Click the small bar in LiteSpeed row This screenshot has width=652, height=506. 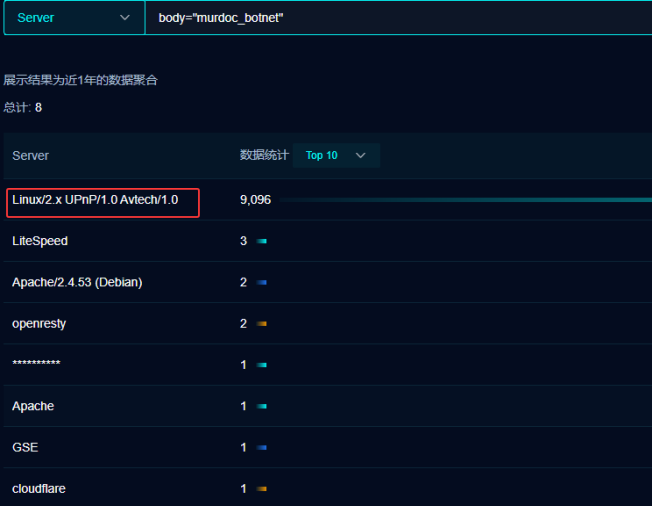coord(262,241)
